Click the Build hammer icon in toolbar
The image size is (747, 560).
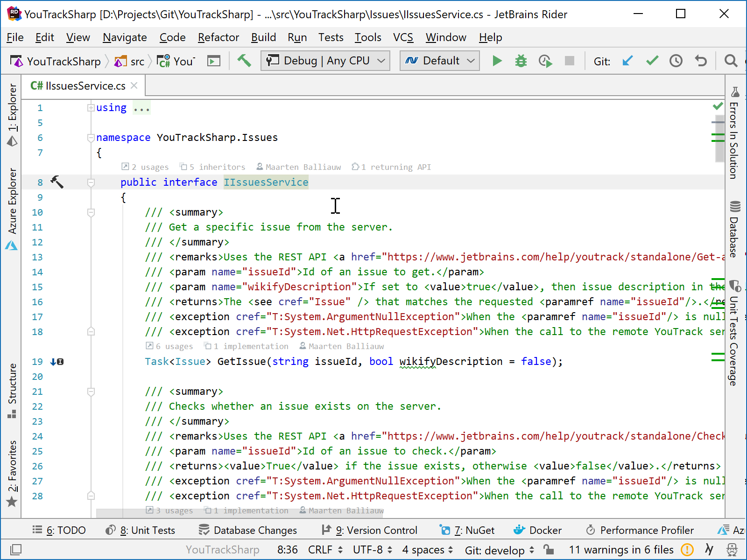point(244,61)
